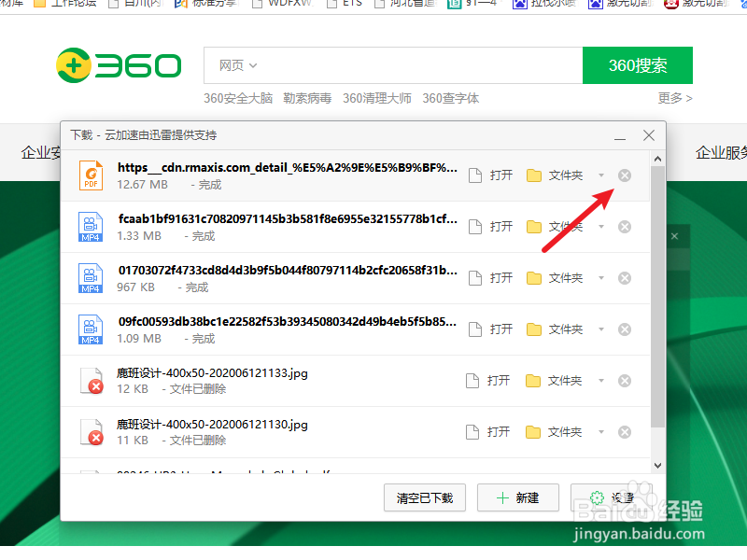The height and width of the screenshot is (560, 747).
Task: Delete the fcaab1bf91631c download entry
Action: point(624,226)
